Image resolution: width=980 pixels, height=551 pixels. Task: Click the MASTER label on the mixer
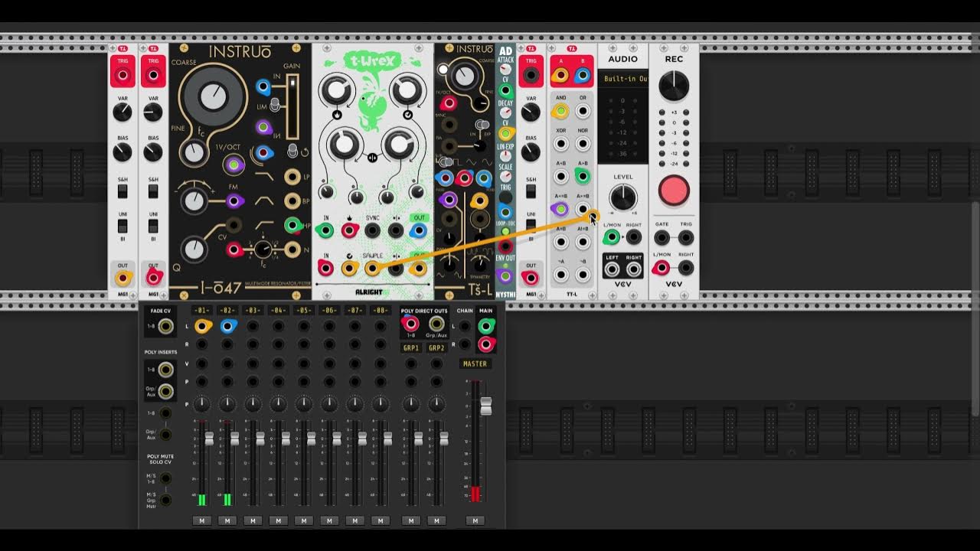coord(475,364)
